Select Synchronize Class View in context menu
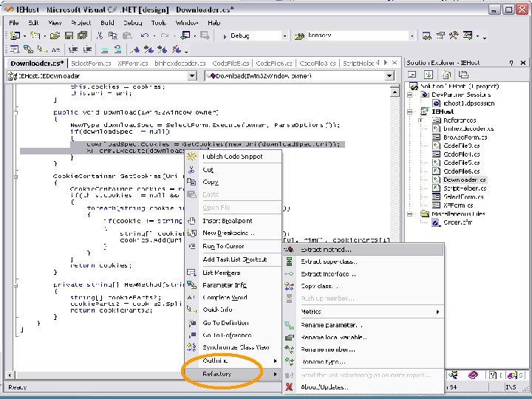Viewport: 532px width, 399px height. click(233, 347)
